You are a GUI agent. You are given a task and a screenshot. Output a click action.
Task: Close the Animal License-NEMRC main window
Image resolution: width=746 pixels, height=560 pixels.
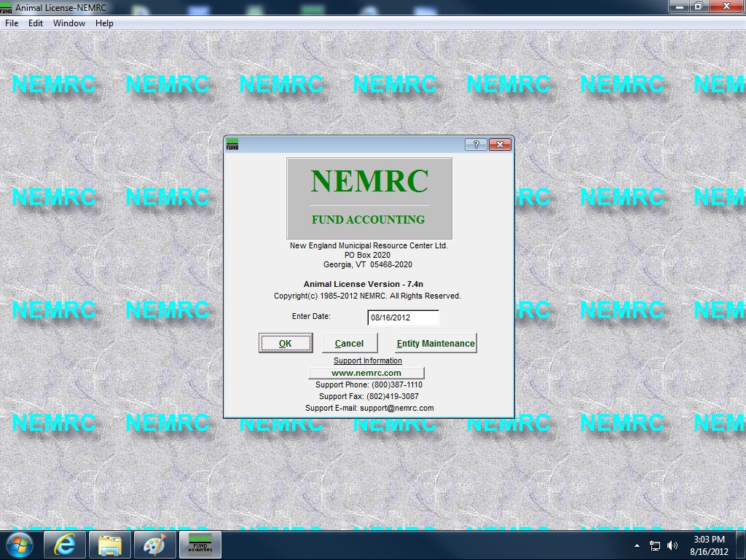(x=726, y=7)
